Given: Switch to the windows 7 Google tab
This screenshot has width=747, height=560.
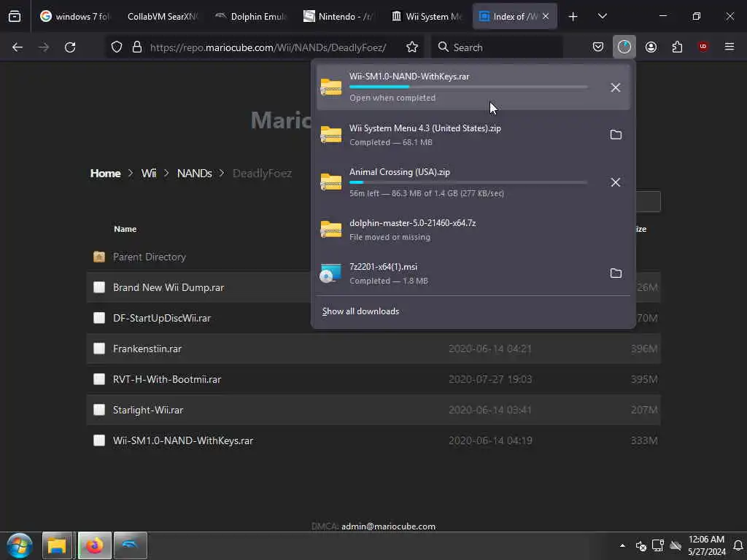Looking at the screenshot, I should (x=75, y=16).
